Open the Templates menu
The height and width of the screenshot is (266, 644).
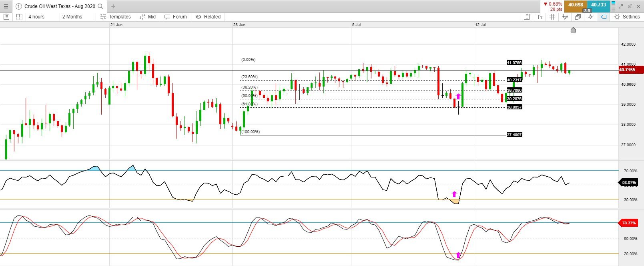click(115, 17)
